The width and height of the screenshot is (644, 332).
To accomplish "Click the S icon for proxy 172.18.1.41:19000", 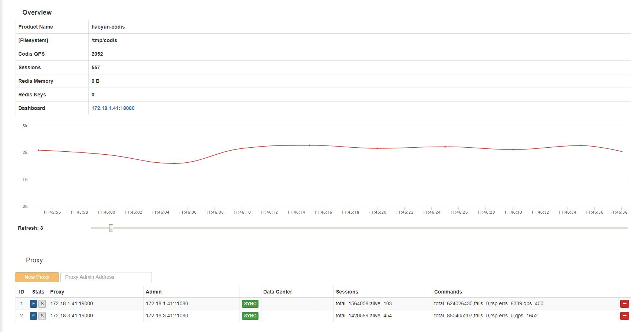I will coord(42,304).
